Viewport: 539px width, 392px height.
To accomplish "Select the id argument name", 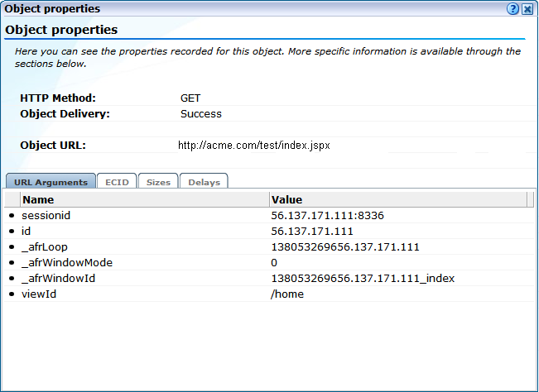I will coord(26,231).
